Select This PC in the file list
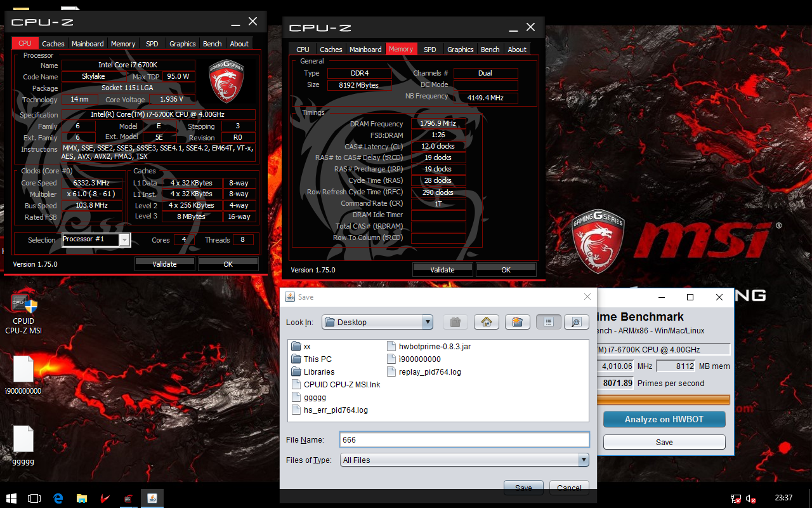Screen dimensions: 812x508 [x=311, y=359]
